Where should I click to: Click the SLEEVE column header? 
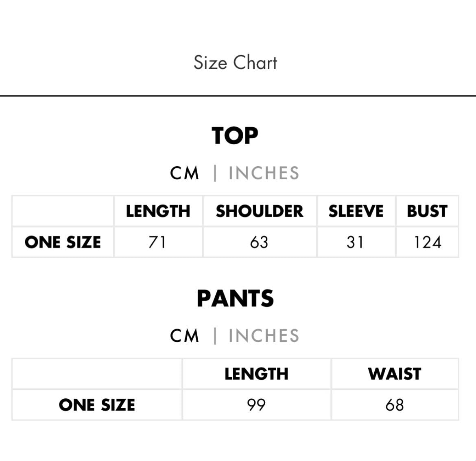(x=356, y=211)
